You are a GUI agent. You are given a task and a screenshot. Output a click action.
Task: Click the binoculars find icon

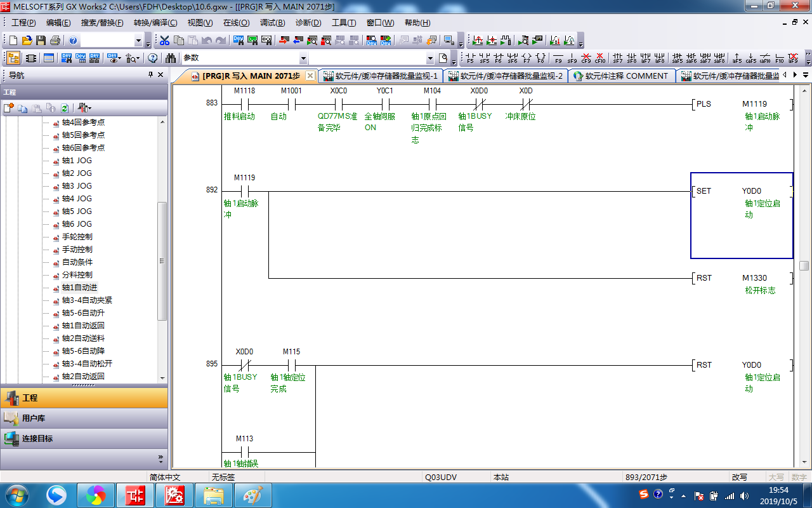click(x=171, y=58)
